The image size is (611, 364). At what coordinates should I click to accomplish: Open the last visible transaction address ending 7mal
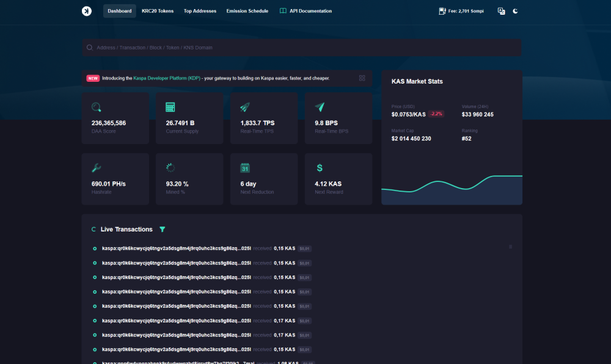coord(178,362)
